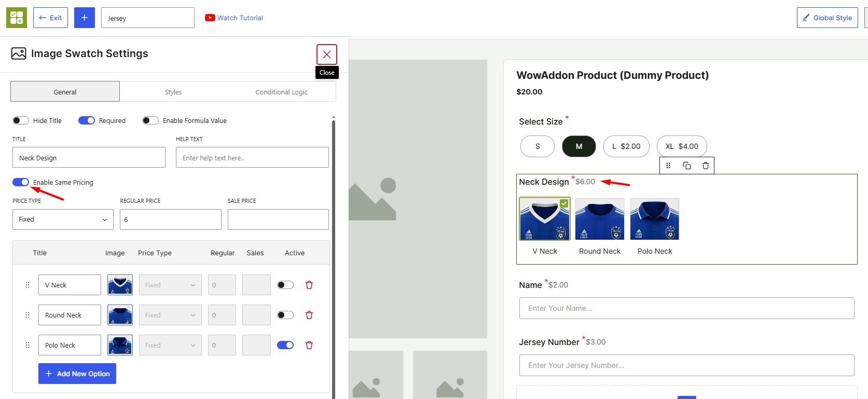The width and height of the screenshot is (868, 399).
Task: Click the green WowAddon logo icon
Action: 17,18
